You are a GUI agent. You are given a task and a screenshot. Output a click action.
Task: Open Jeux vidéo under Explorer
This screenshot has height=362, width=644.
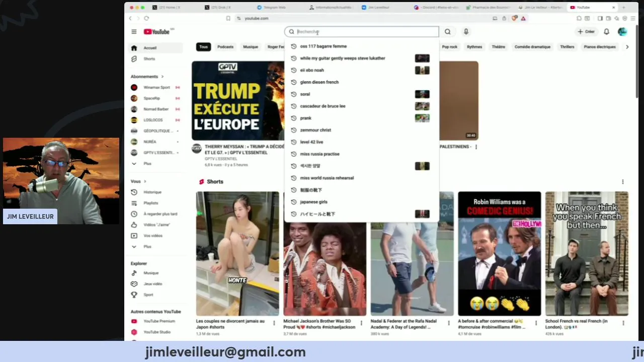point(156,284)
